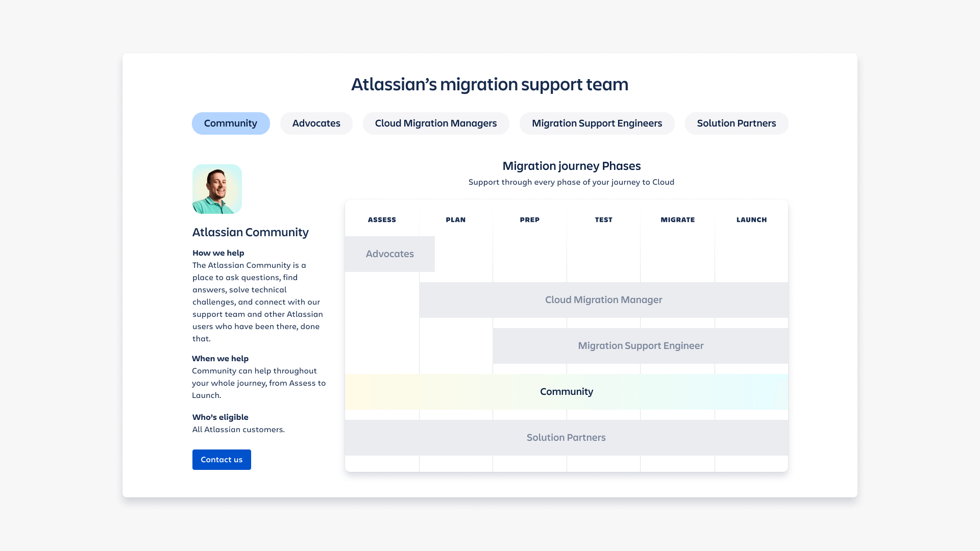Switch to Migration Support Engineers tab
The image size is (980, 551).
(x=597, y=123)
